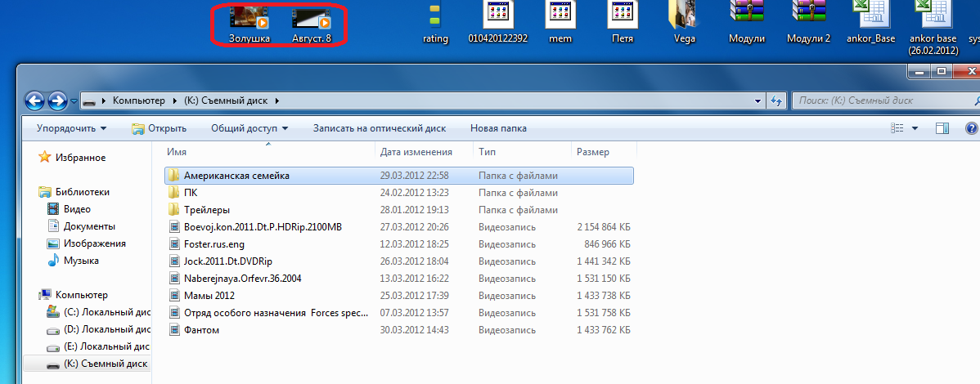Click the folder icon of Трейлеры row
This screenshot has width=980, height=384.
click(x=174, y=210)
